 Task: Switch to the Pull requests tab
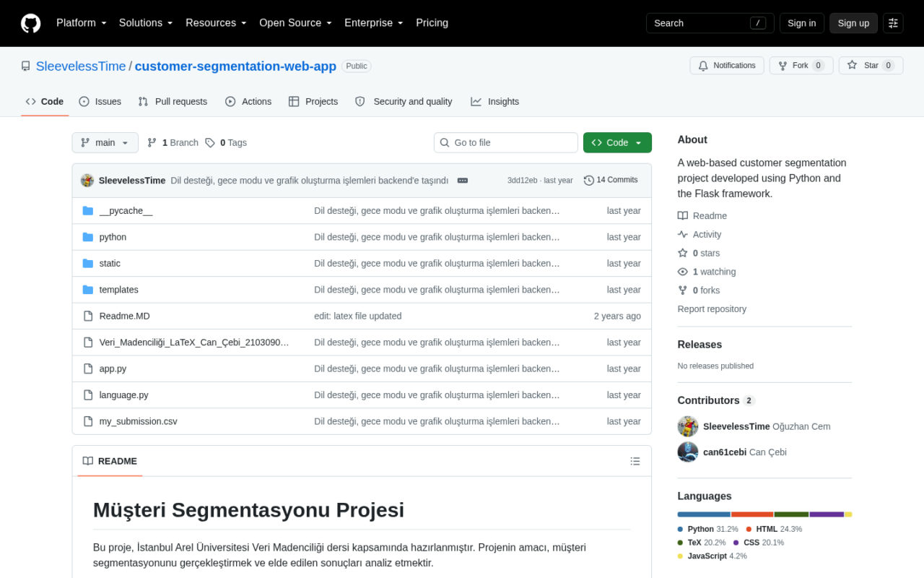(173, 102)
